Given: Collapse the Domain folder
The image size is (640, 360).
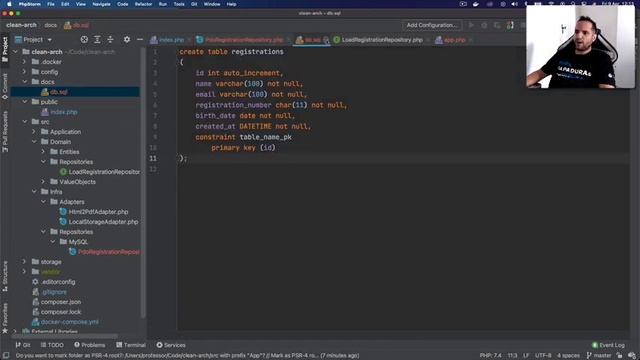Looking at the screenshot, I should [34, 142].
